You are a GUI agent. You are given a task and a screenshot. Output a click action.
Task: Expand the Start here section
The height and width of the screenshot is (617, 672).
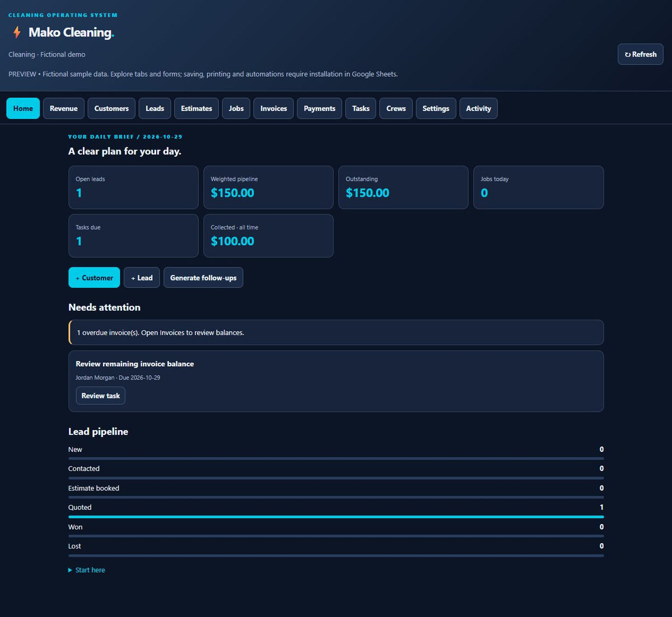(87, 570)
